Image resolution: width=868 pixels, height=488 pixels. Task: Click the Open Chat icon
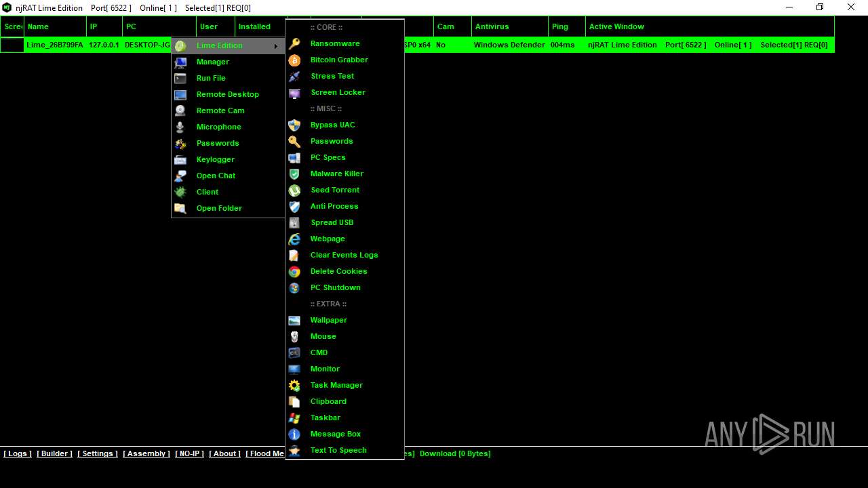(x=180, y=176)
